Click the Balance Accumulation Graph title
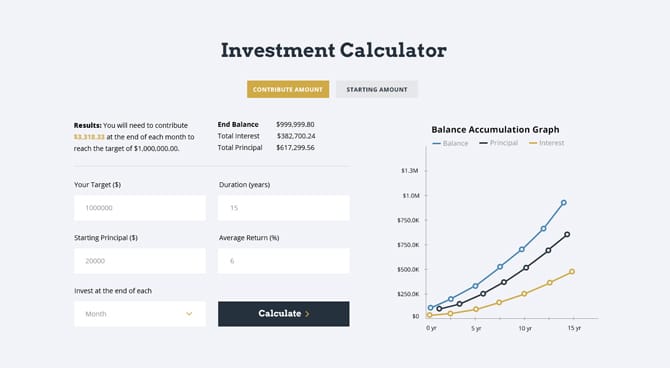670x368 pixels. click(x=495, y=130)
